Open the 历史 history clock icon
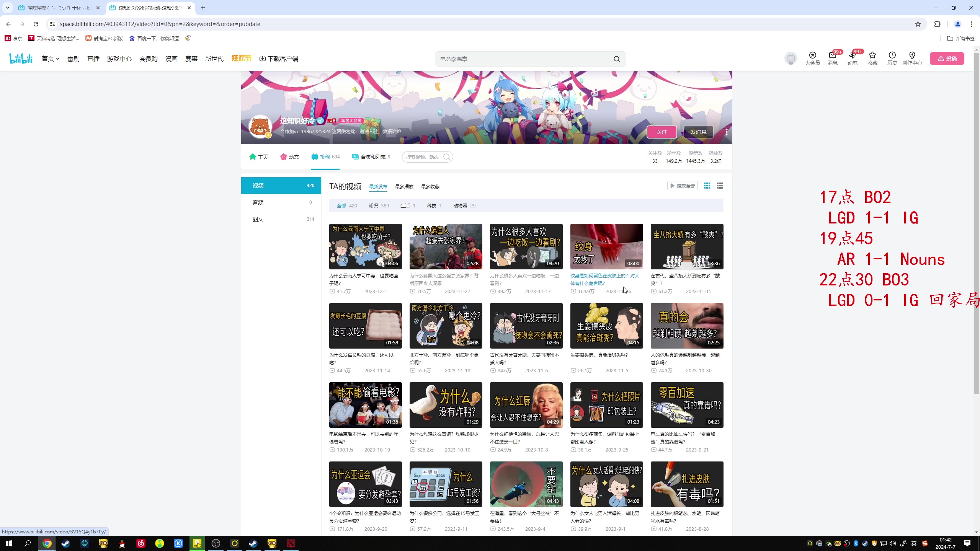980x551 pixels. pos(892,55)
